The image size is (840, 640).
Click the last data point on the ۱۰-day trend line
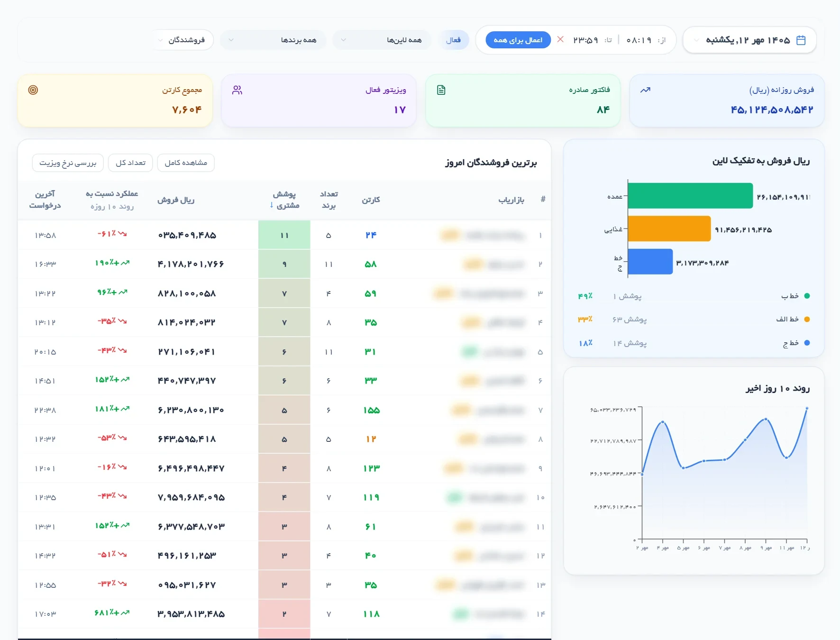807,408
